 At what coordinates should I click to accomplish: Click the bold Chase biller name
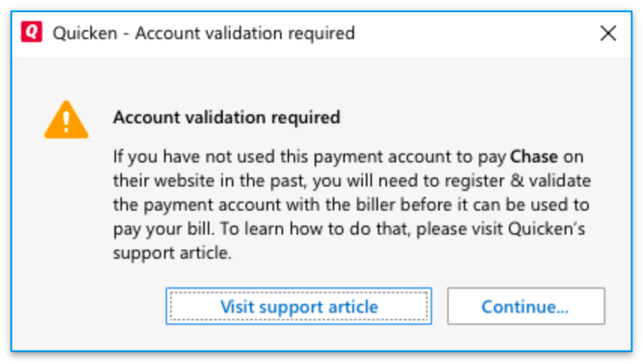534,157
